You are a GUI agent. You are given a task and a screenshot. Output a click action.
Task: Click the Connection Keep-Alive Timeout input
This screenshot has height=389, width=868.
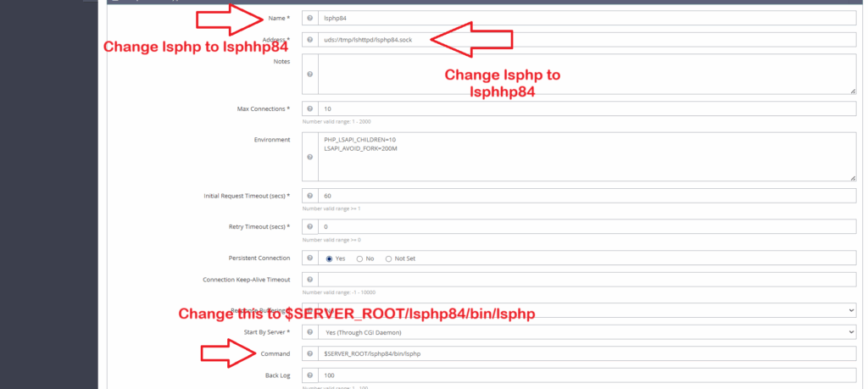point(587,280)
